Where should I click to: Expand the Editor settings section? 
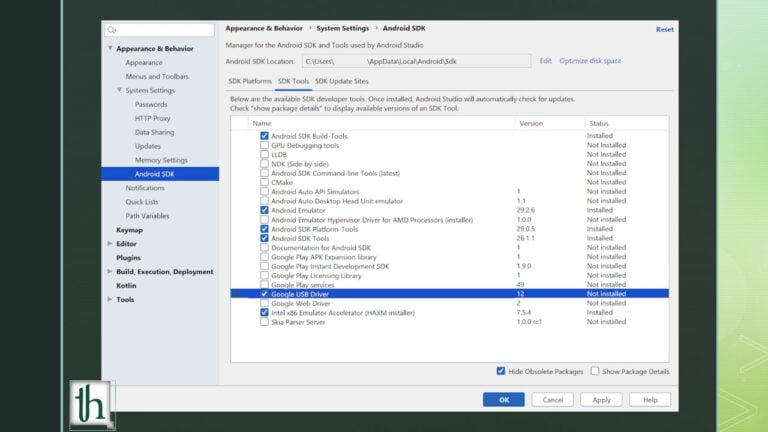110,243
